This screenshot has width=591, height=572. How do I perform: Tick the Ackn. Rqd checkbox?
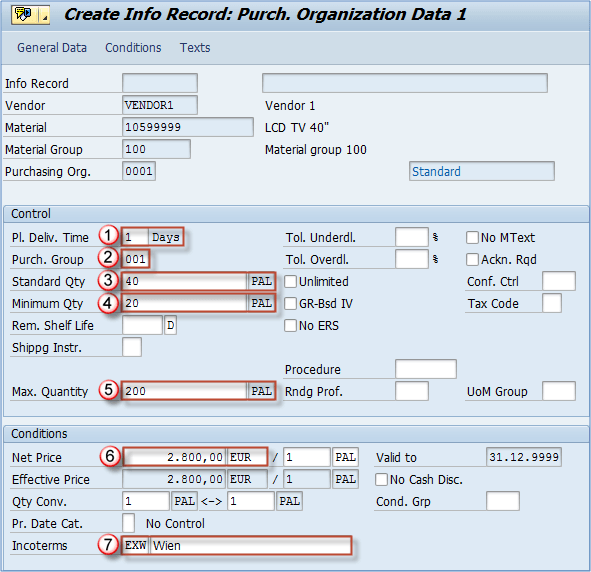[x=472, y=260]
